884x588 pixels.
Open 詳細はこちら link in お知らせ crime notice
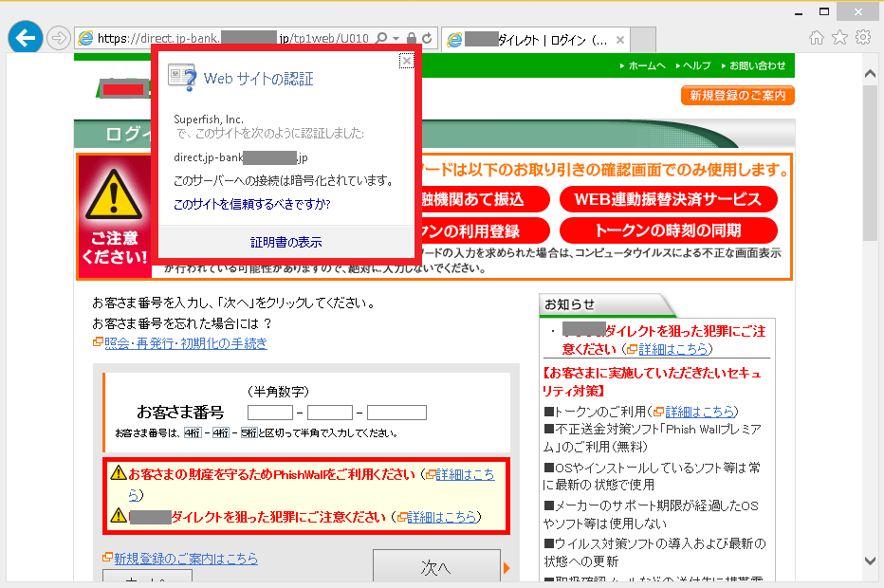click(673, 350)
